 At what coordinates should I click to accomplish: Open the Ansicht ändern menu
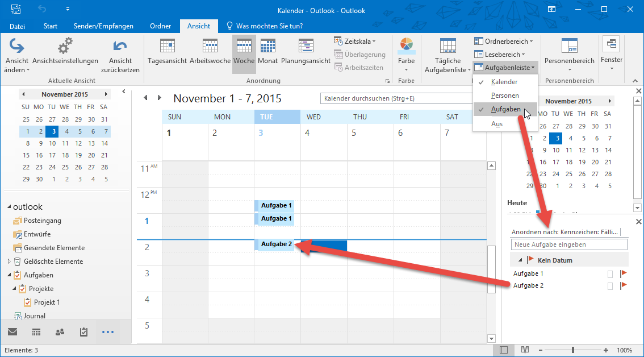[17, 56]
